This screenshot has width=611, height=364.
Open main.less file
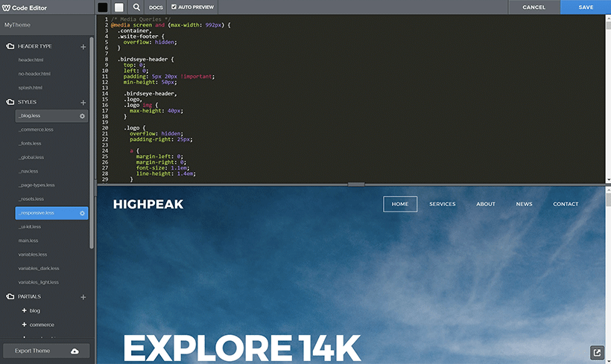(28, 240)
